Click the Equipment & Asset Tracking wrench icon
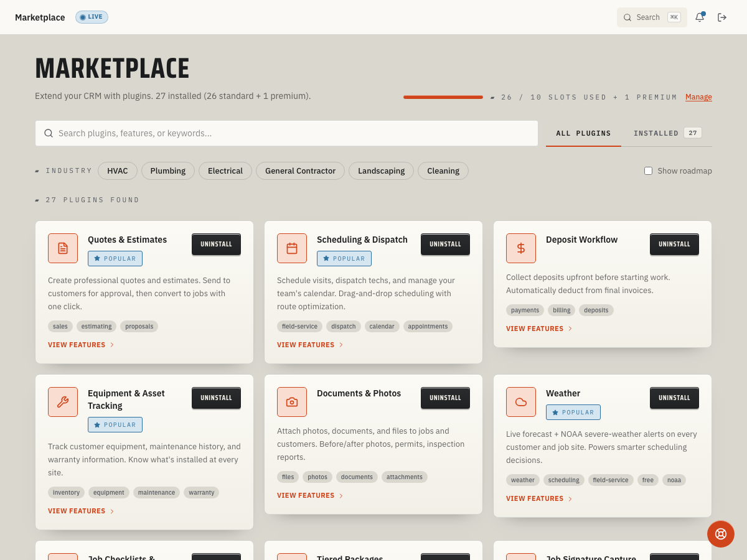This screenshot has width=747, height=560. 63,402
